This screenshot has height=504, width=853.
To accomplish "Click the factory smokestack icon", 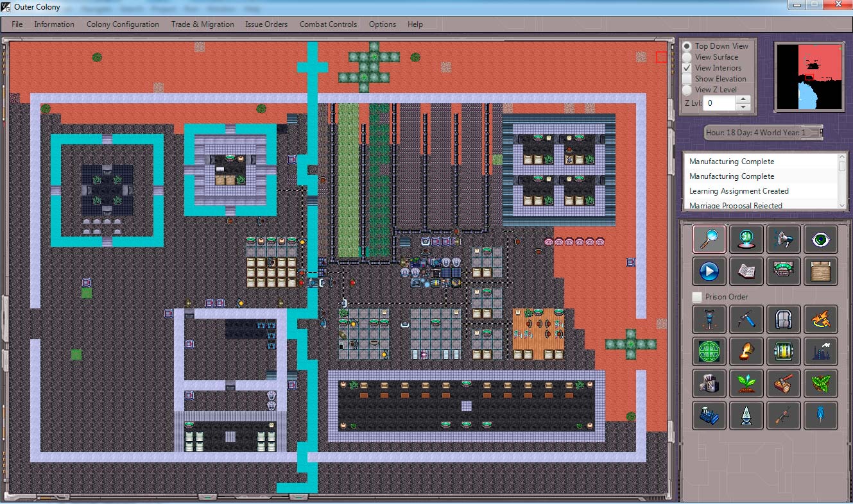I will click(820, 351).
